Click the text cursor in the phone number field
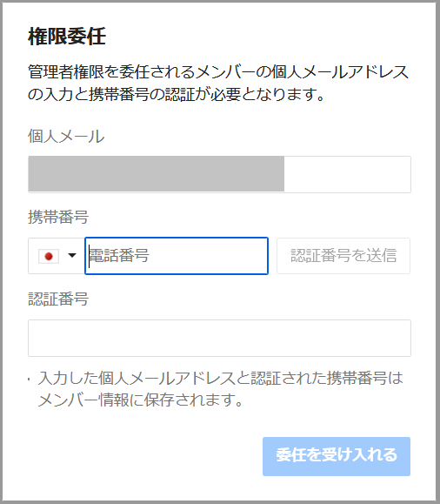Screen dimensions: 440x504 [89, 256]
